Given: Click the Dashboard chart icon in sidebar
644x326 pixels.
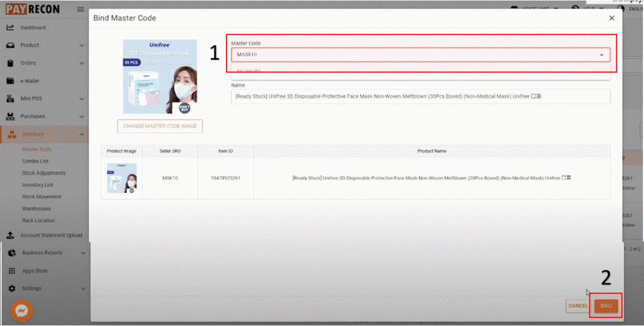Looking at the screenshot, I should coord(10,28).
